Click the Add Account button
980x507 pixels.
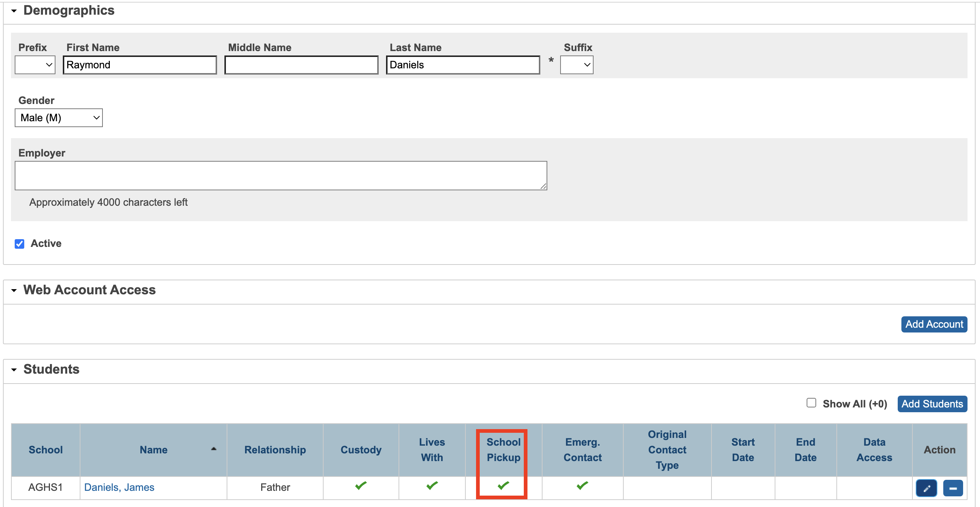pyautogui.click(x=934, y=324)
